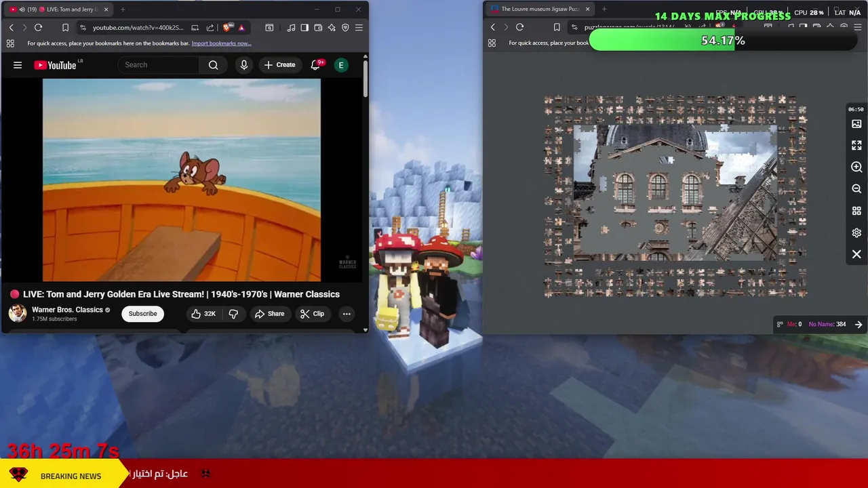
Task: Open Brave Wallet icon in YouTube window
Action: coord(318,27)
